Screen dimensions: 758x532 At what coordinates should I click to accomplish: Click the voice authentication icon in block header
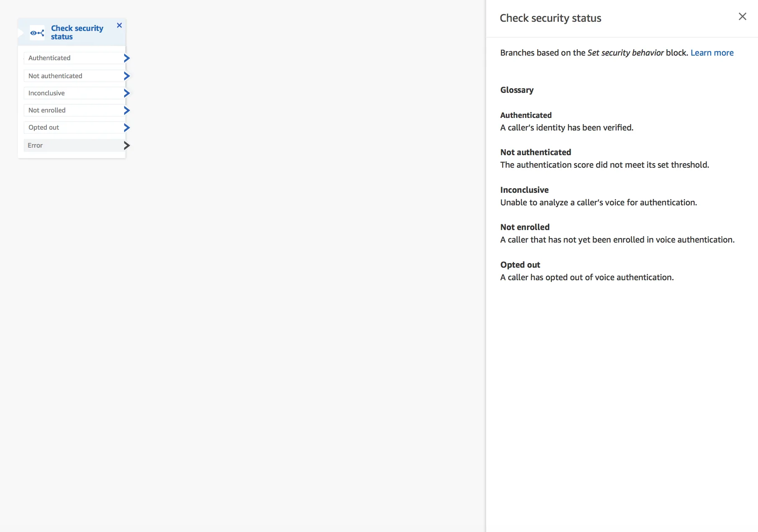[37, 32]
